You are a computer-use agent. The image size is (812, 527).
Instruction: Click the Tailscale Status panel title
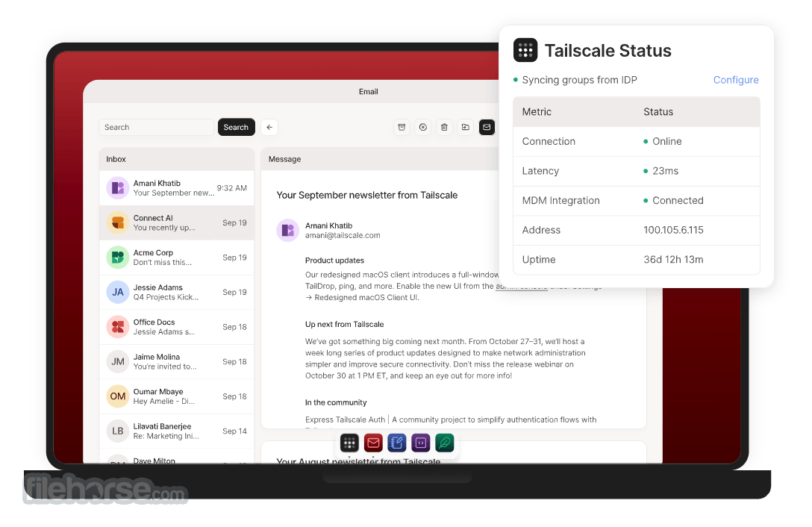(x=608, y=51)
